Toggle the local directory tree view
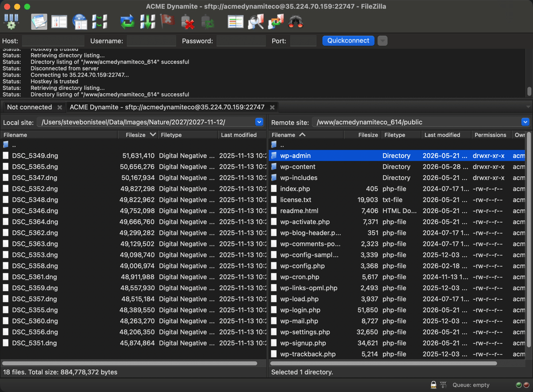Screen dimensions: 533x392 point(60,21)
